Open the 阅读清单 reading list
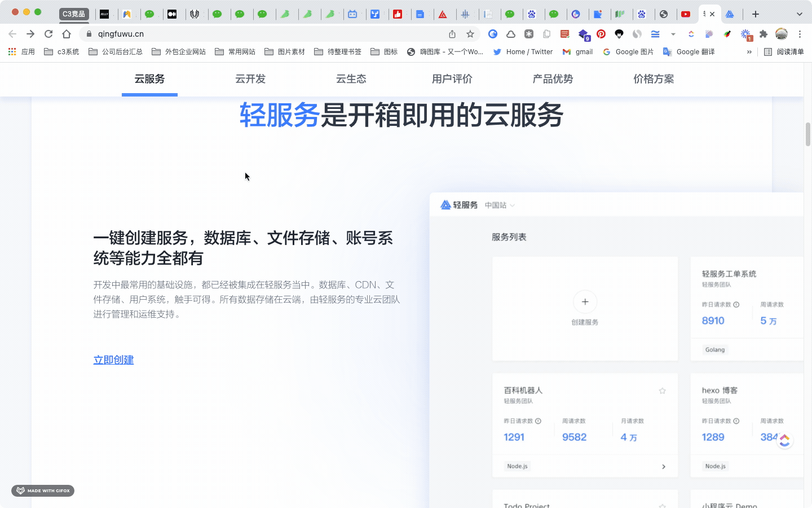The width and height of the screenshot is (812, 508). 784,51
